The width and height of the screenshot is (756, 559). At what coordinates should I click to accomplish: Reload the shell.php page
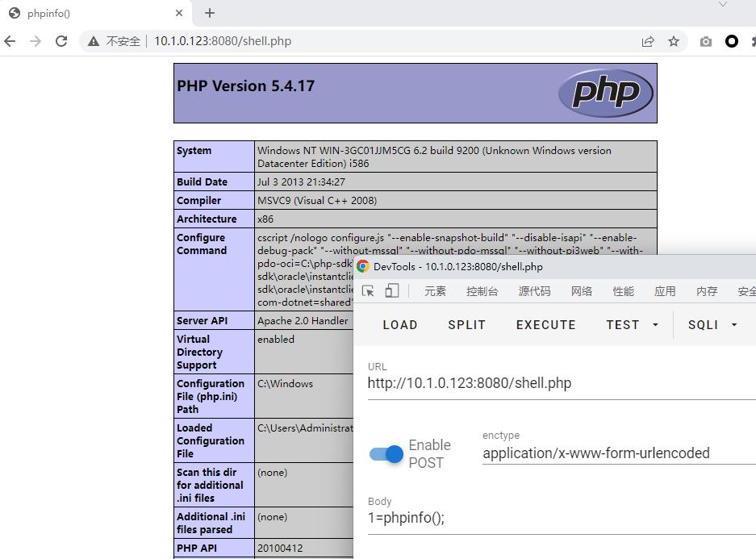tap(62, 41)
